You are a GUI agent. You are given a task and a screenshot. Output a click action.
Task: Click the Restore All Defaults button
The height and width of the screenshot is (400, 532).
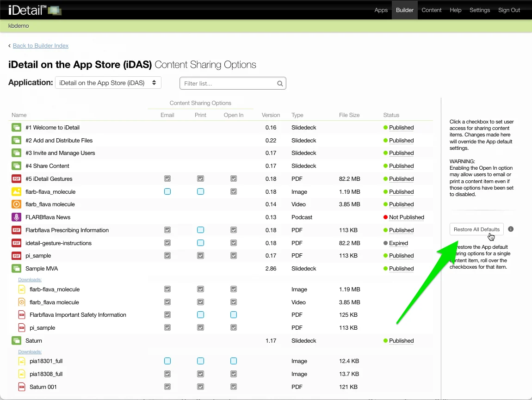point(476,229)
